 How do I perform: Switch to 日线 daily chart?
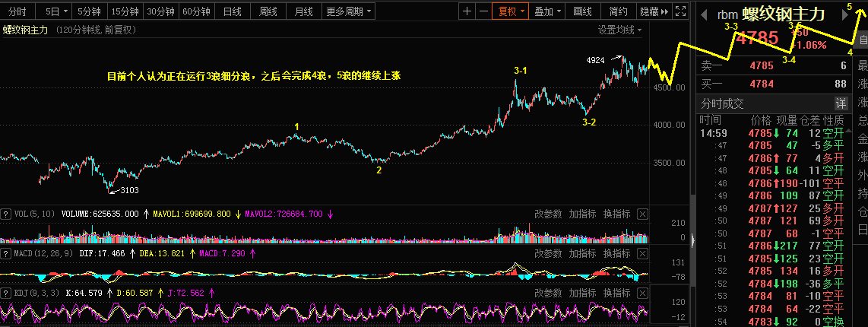pyautogui.click(x=232, y=11)
